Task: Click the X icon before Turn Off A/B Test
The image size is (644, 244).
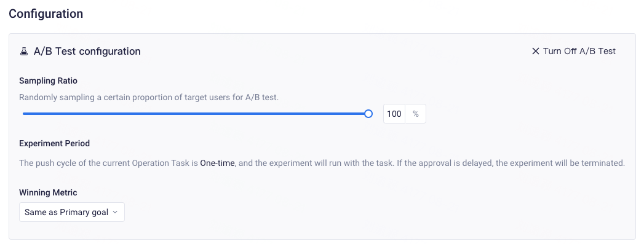Action: pos(535,51)
